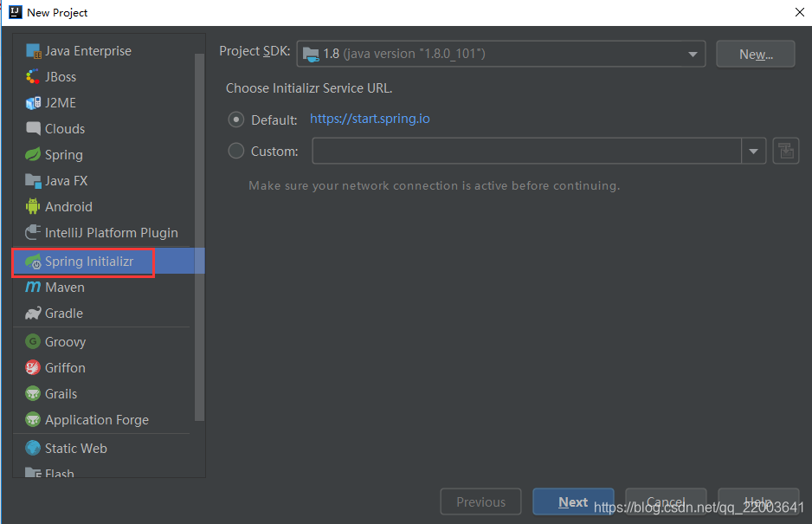Select the Android label
This screenshot has height=524, width=812.
click(69, 206)
